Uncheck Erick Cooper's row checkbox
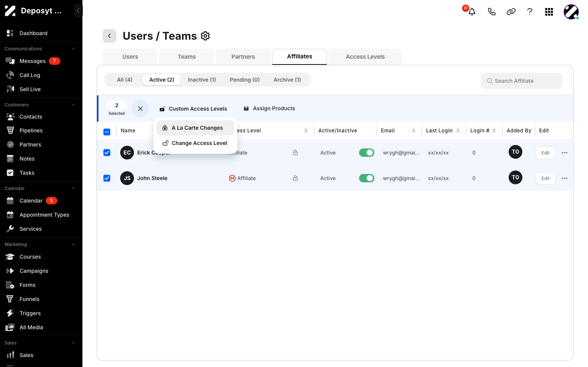 coord(107,153)
